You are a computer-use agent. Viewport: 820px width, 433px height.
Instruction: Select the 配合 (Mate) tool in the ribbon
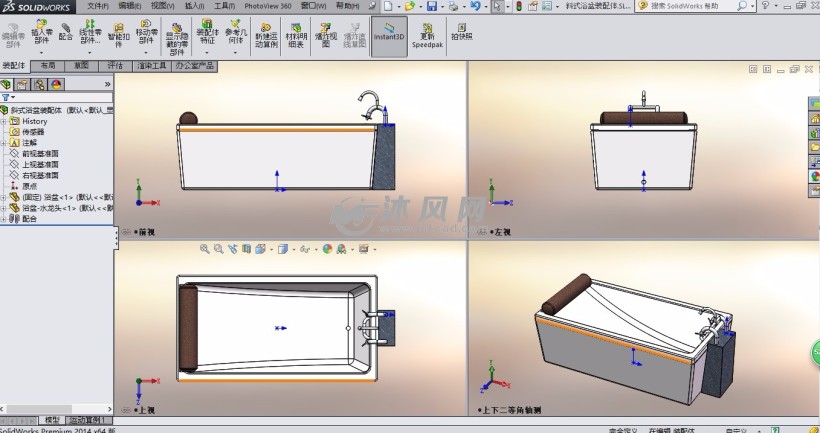point(66,31)
